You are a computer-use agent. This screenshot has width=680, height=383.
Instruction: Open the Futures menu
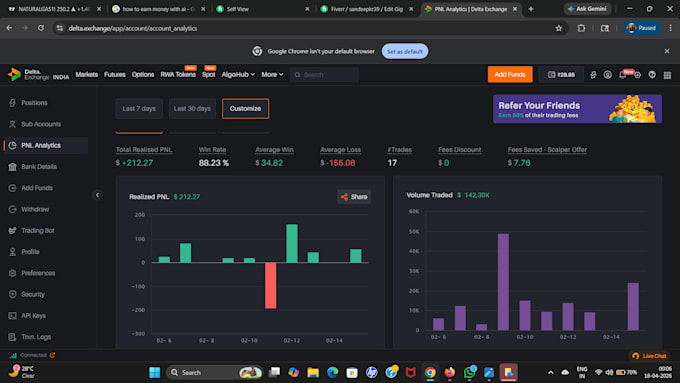pyautogui.click(x=115, y=75)
